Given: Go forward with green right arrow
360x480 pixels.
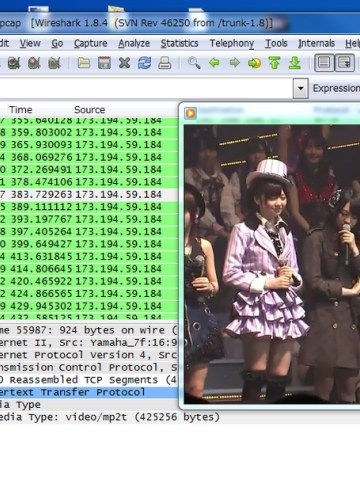Looking at the screenshot, I should point(235,63).
